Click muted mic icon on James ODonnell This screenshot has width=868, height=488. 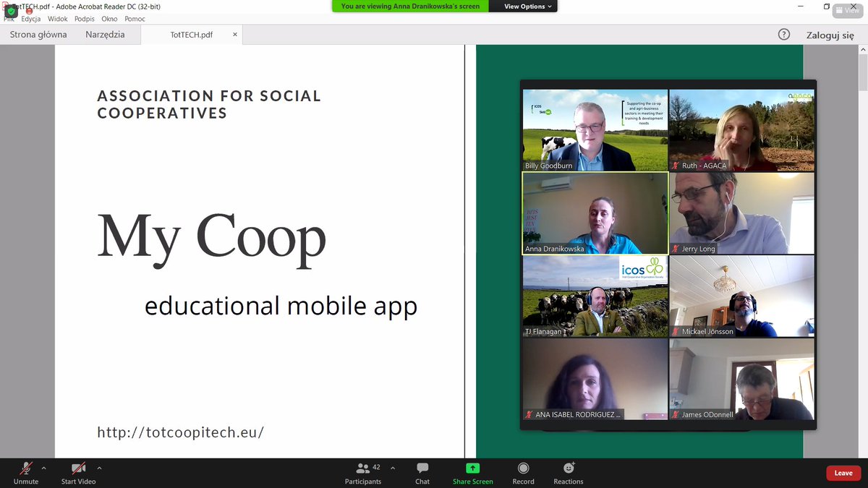tap(676, 415)
